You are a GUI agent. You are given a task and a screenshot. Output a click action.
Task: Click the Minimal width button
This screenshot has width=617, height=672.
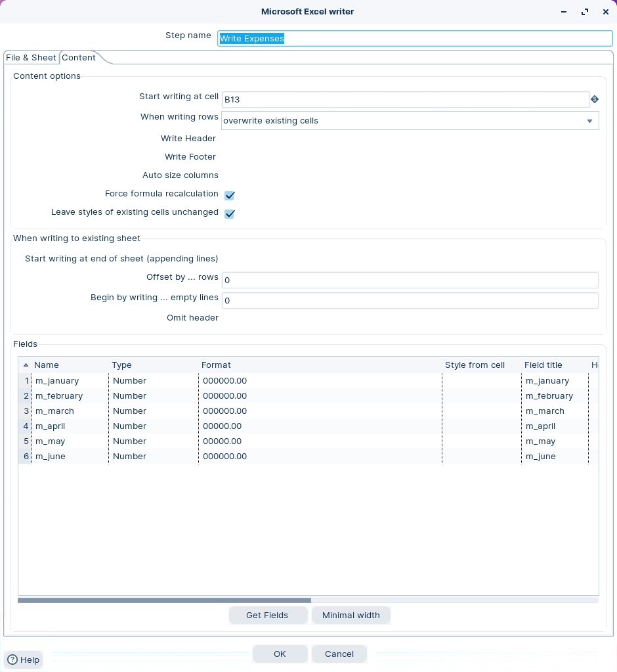click(x=351, y=615)
